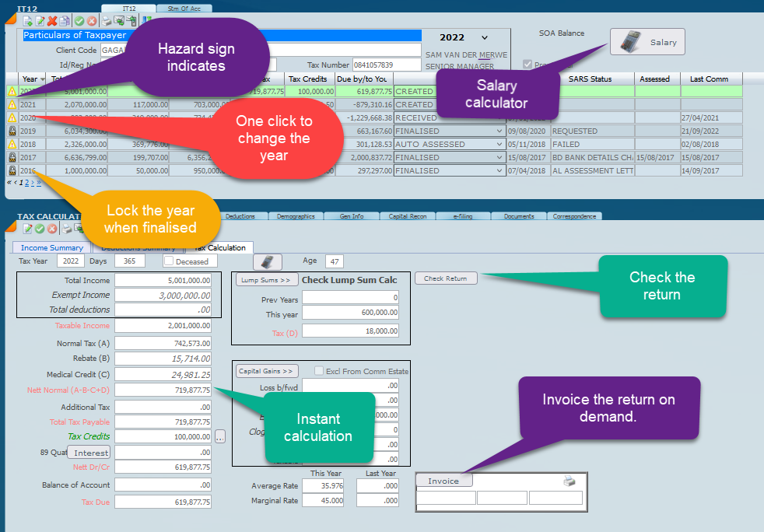Viewport: 764px width, 532px height.
Task: Click the Check Return button
Action: 445,278
